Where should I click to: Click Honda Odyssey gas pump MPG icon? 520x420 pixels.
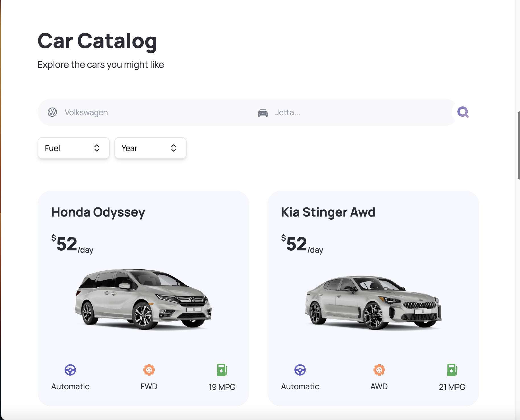pyautogui.click(x=222, y=370)
